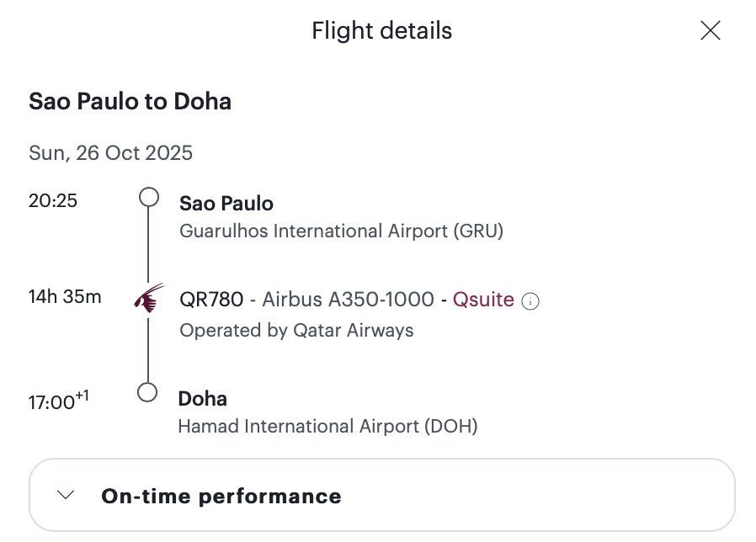Click the Flight details title
Screen dimensions: 756x542
(x=382, y=31)
